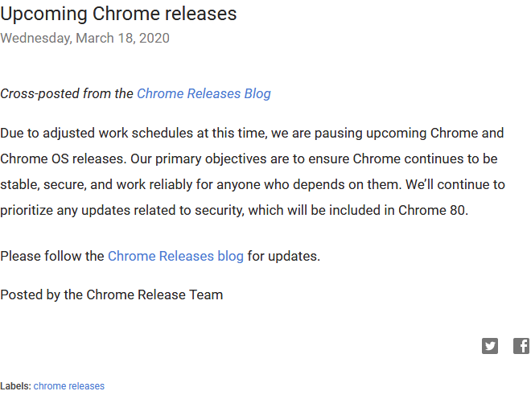Click the 'Please follow the' text

click(x=52, y=256)
